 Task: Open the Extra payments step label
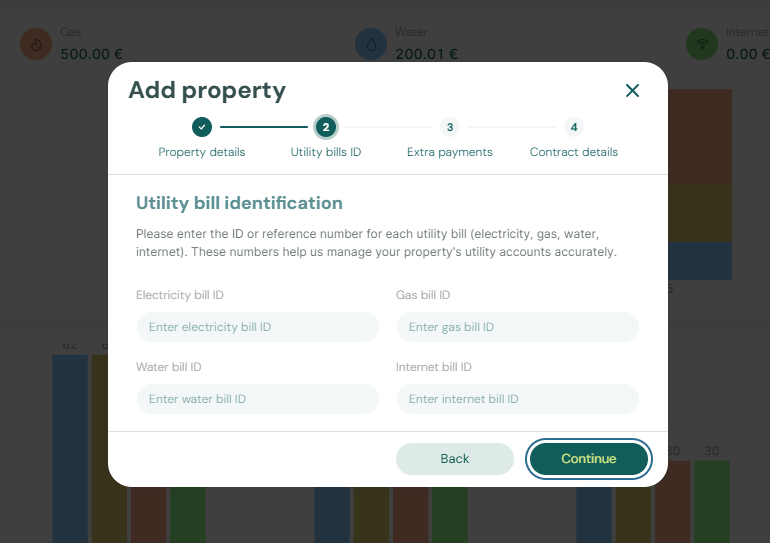tap(450, 152)
